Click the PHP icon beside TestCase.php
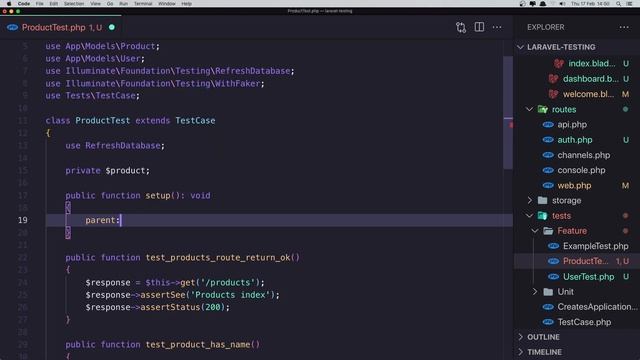Screen dimensions: 640x360 (548, 322)
